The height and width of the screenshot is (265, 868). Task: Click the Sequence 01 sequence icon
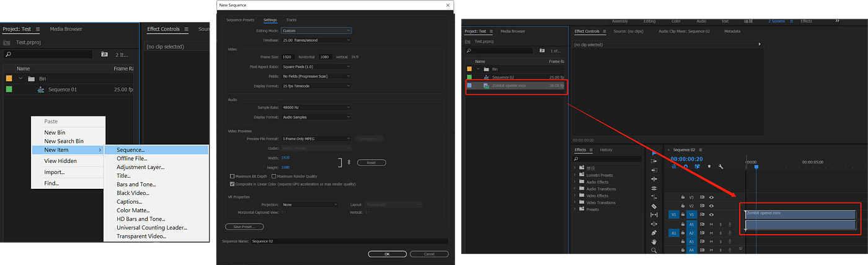pyautogui.click(x=41, y=90)
